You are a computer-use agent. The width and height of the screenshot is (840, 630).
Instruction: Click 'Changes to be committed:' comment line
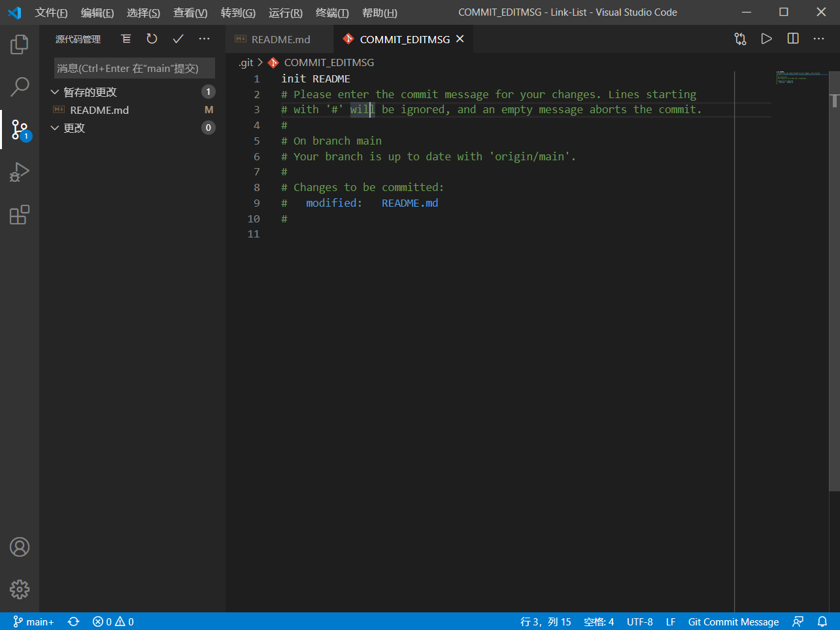tap(363, 187)
